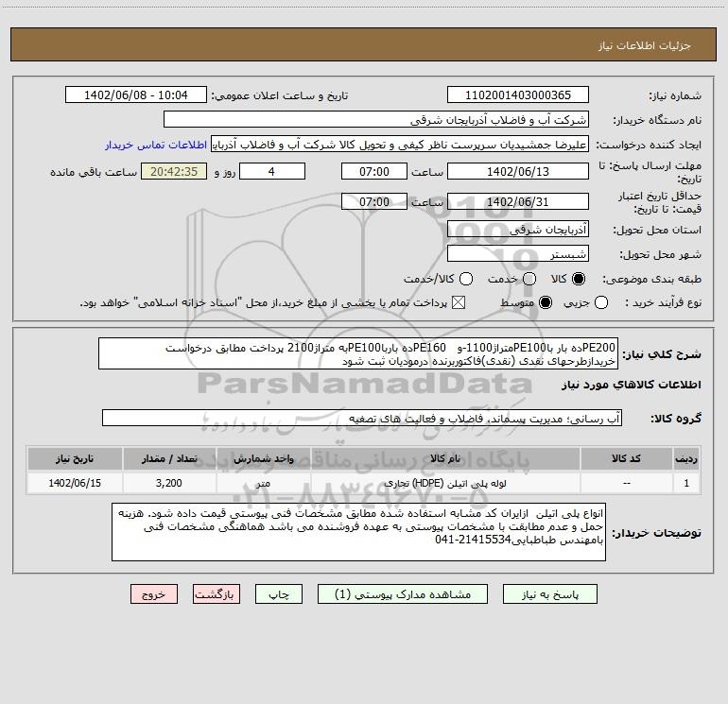Select the خدمت radio button
The width and height of the screenshot is (728, 704).
[529, 279]
